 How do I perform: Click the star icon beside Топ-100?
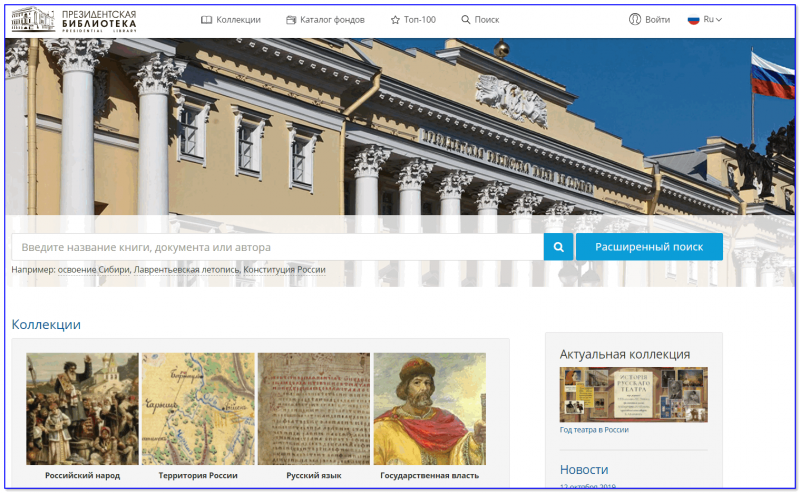[395, 20]
